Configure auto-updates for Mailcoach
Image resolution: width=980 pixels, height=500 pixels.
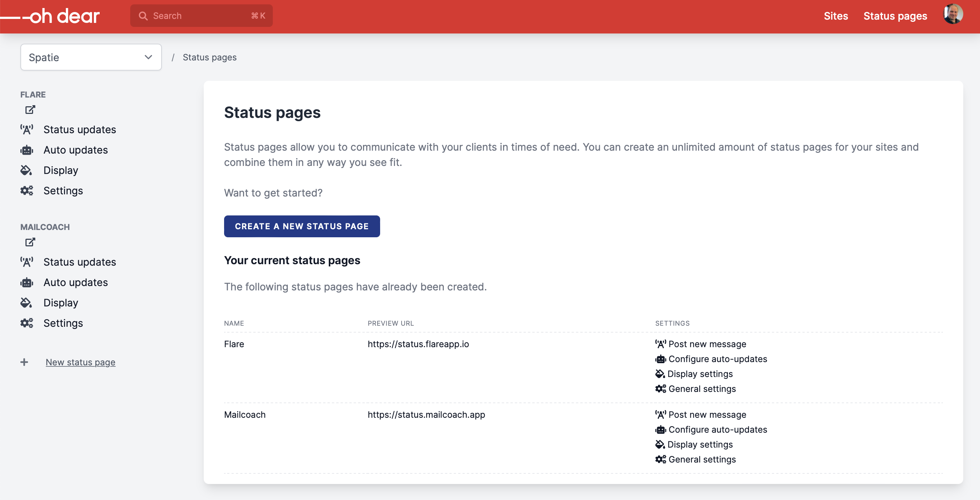pyautogui.click(x=717, y=429)
